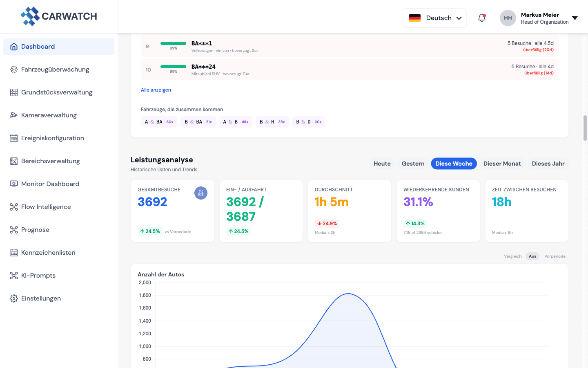588x368 pixels.
Task: Click the 99% progress bar for BA***24
Action: 173,66
